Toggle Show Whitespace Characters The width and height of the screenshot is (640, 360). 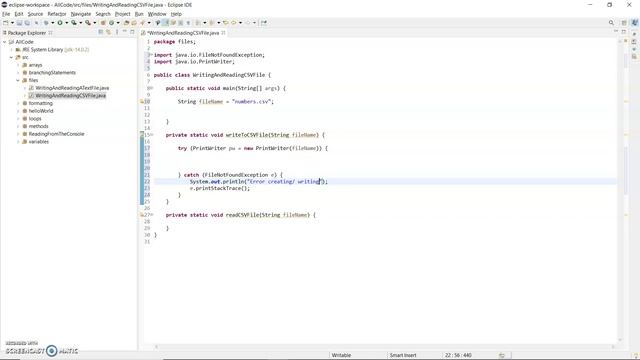point(188,23)
